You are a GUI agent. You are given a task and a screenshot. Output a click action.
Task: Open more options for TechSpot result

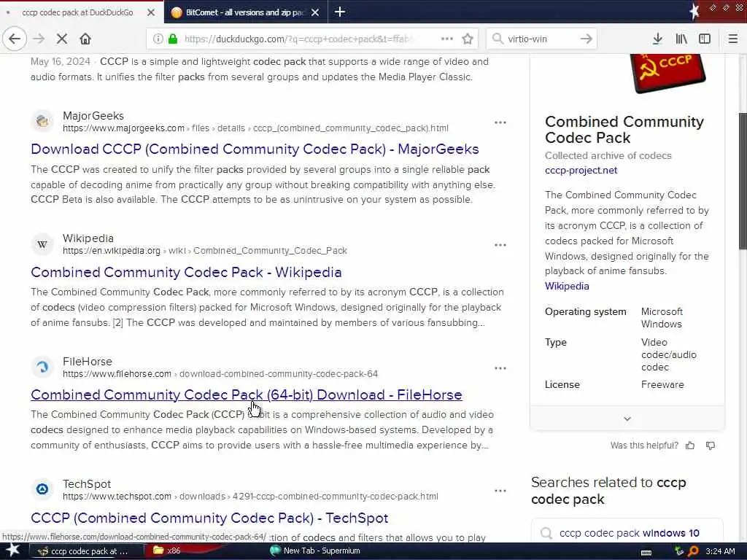[x=500, y=491]
